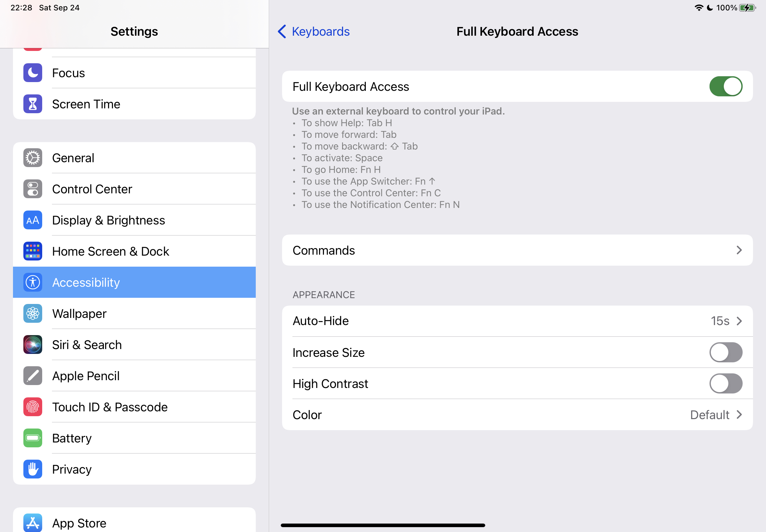Turn on High Contrast

(x=726, y=383)
